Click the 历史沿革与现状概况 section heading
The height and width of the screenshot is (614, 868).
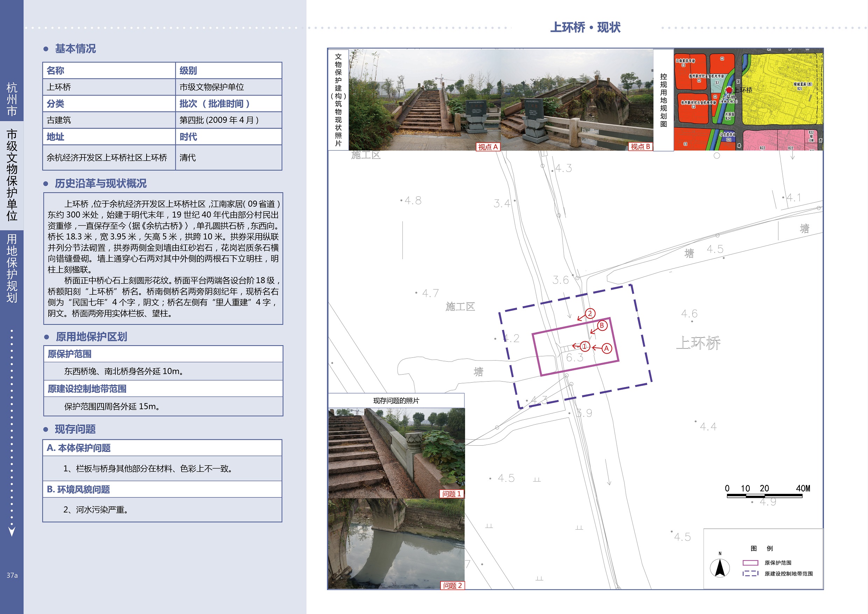(100, 183)
